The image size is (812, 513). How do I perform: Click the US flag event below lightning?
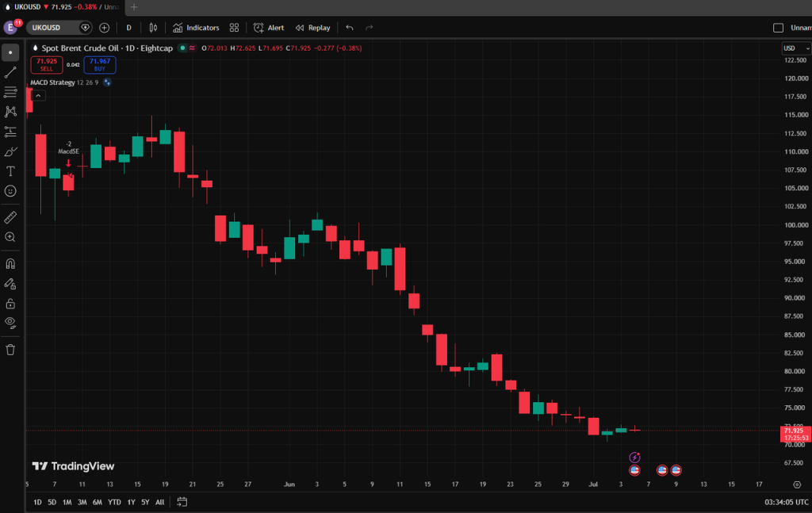[634, 470]
